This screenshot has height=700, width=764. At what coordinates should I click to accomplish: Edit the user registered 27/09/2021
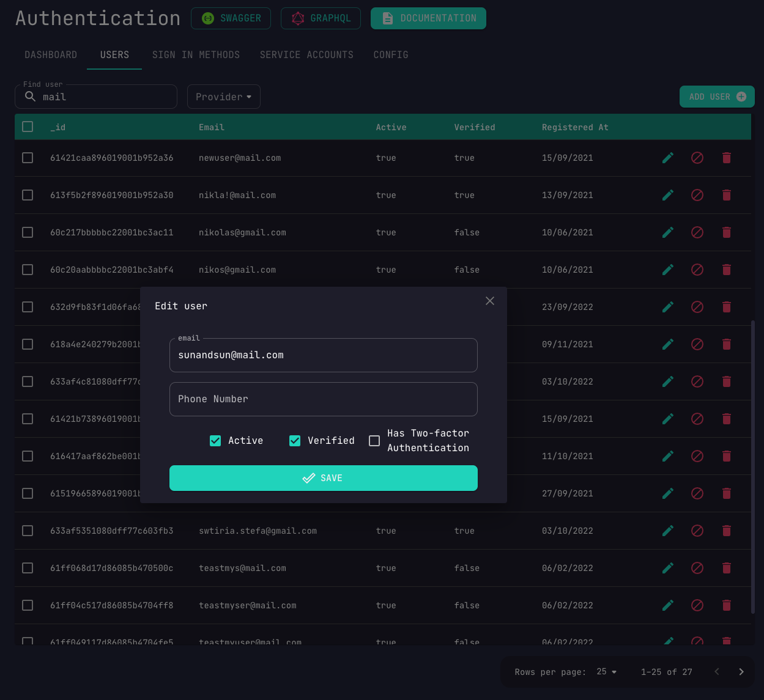coord(668,493)
